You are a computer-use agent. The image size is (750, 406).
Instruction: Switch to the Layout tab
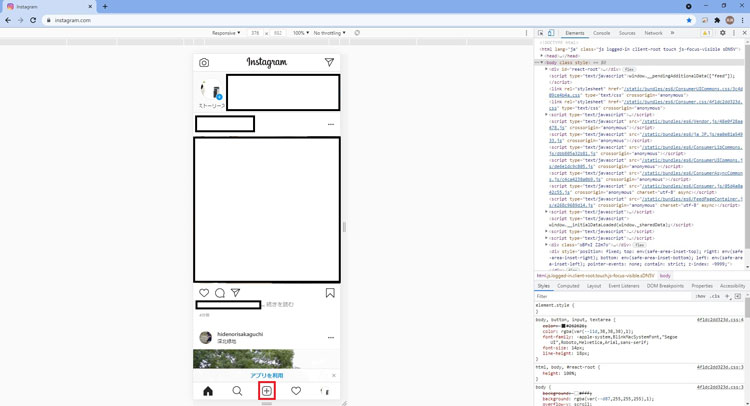[x=594, y=286]
